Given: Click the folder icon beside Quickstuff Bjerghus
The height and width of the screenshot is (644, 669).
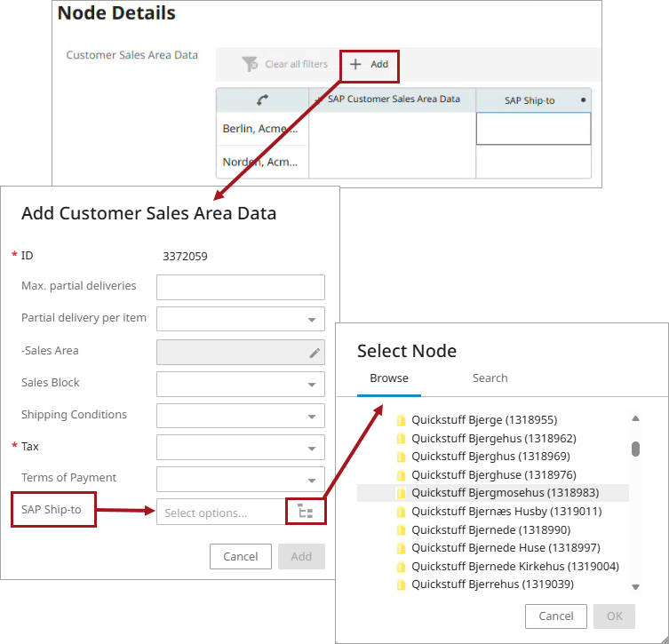Looking at the screenshot, I should 401,457.
